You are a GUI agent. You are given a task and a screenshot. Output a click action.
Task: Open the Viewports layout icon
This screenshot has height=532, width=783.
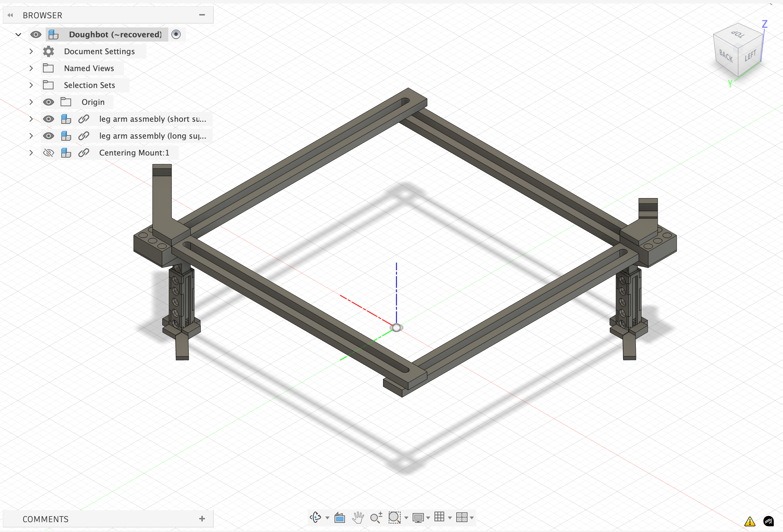point(462,517)
